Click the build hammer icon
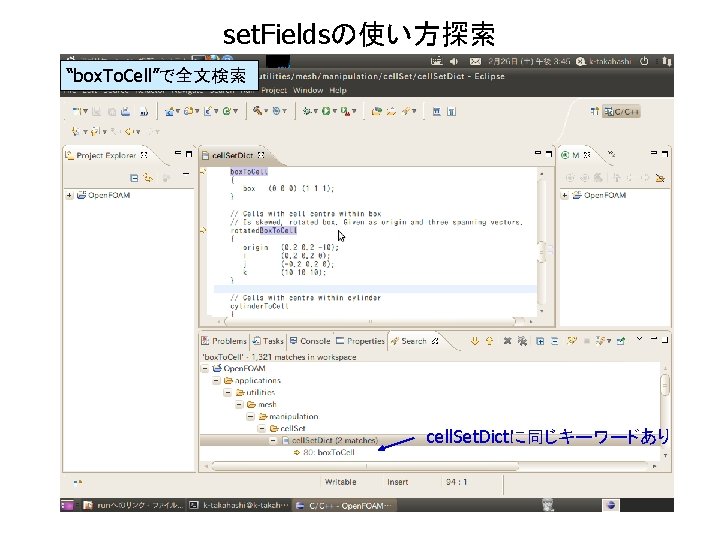 257,111
